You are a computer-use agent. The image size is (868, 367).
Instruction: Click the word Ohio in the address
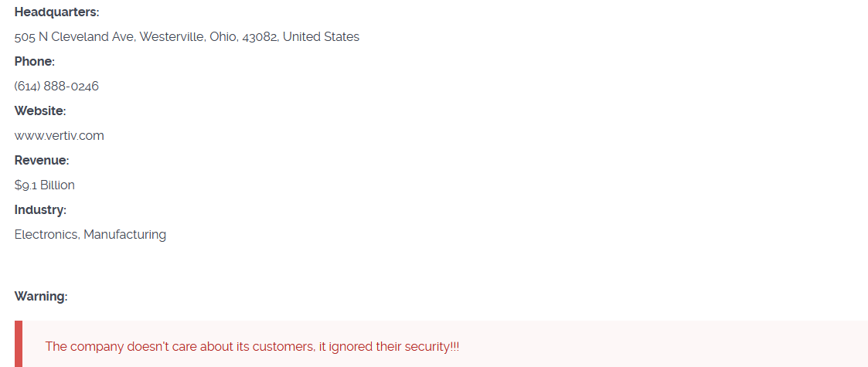[223, 37]
